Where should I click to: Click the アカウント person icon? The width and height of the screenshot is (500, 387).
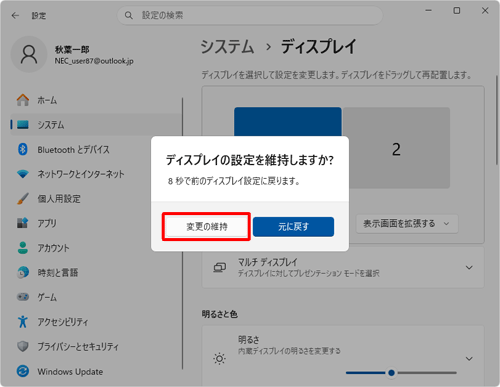click(23, 248)
